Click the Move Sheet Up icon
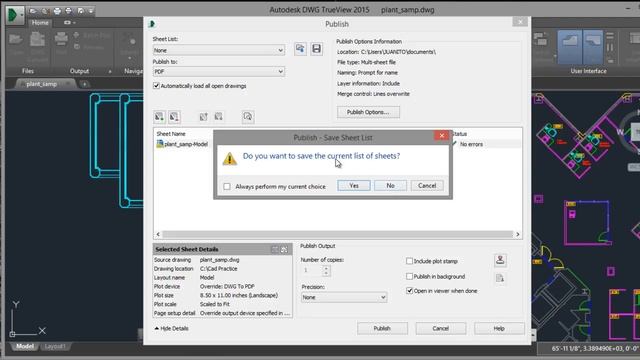Screen dimensions: 640x360 (204, 117)
